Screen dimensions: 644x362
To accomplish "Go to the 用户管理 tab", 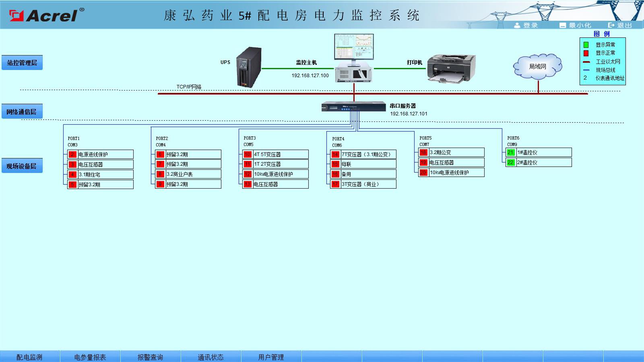I will [x=271, y=357].
